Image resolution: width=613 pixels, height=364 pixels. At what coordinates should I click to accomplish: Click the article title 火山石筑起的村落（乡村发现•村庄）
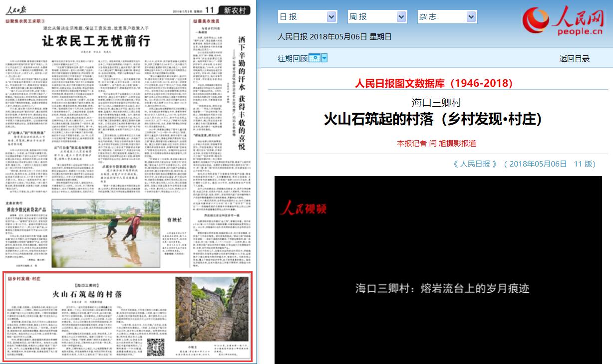[433, 120]
